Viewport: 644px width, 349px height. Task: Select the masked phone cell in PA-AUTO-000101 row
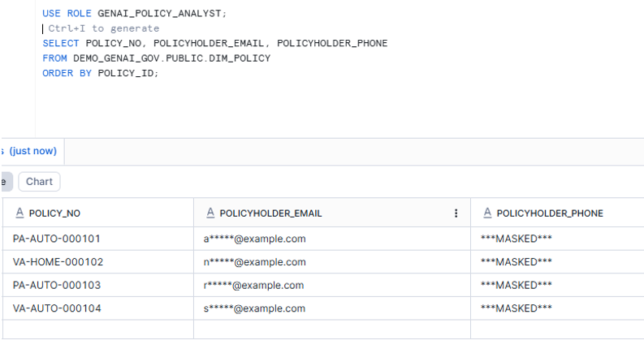point(516,239)
